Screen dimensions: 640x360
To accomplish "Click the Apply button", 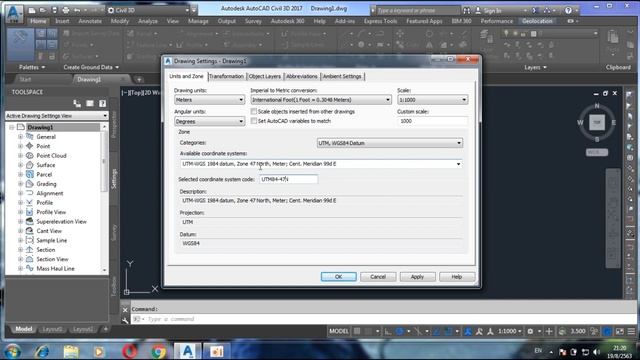I will (417, 277).
